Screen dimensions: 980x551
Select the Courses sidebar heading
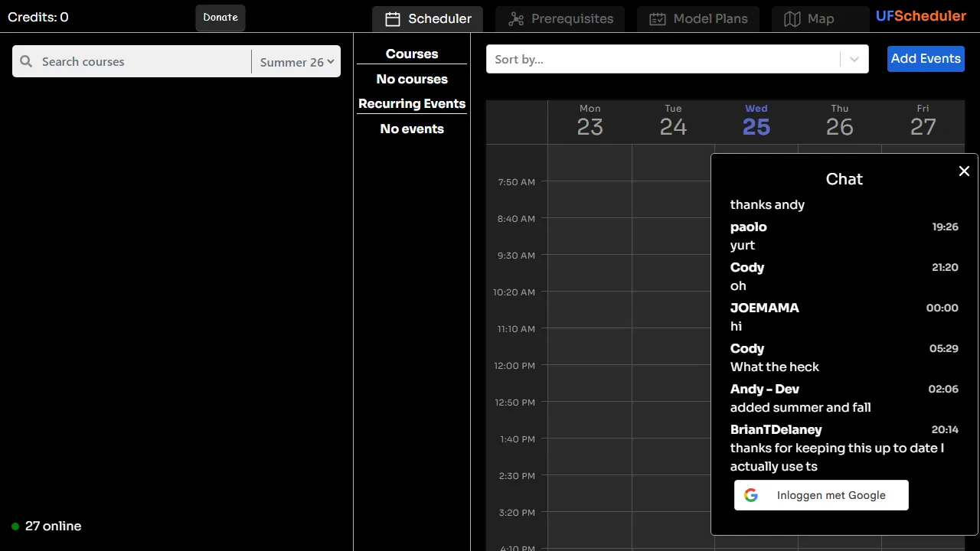[x=412, y=54]
